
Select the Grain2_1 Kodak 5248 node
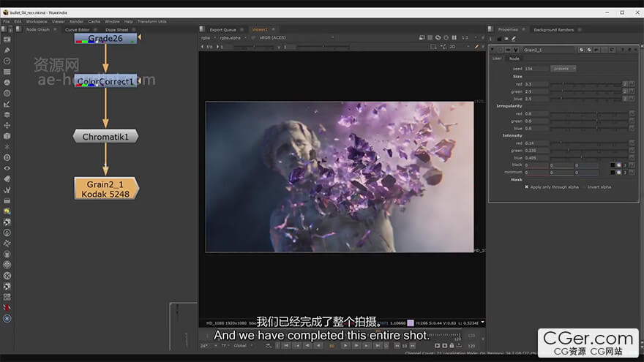106,188
